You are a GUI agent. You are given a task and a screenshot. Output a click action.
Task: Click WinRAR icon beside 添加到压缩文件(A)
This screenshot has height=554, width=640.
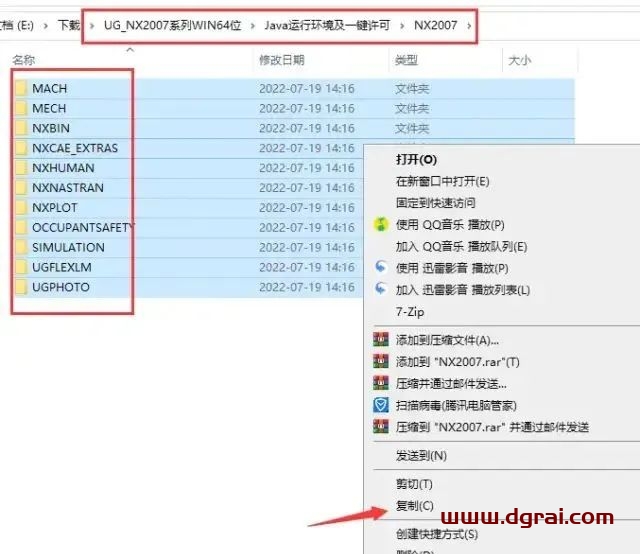[381, 340]
